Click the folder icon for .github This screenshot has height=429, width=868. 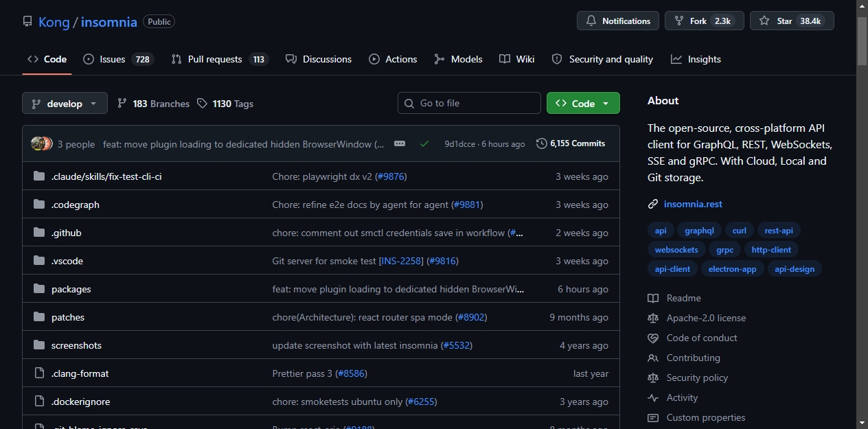click(39, 233)
